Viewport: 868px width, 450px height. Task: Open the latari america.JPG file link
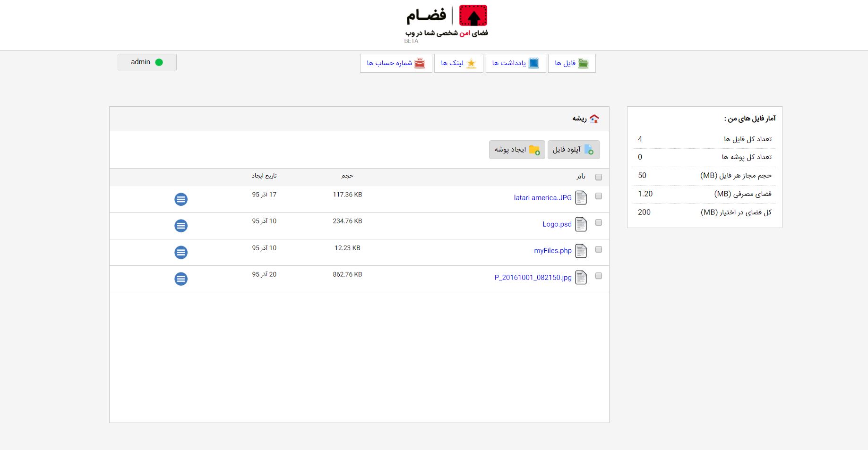click(x=543, y=198)
